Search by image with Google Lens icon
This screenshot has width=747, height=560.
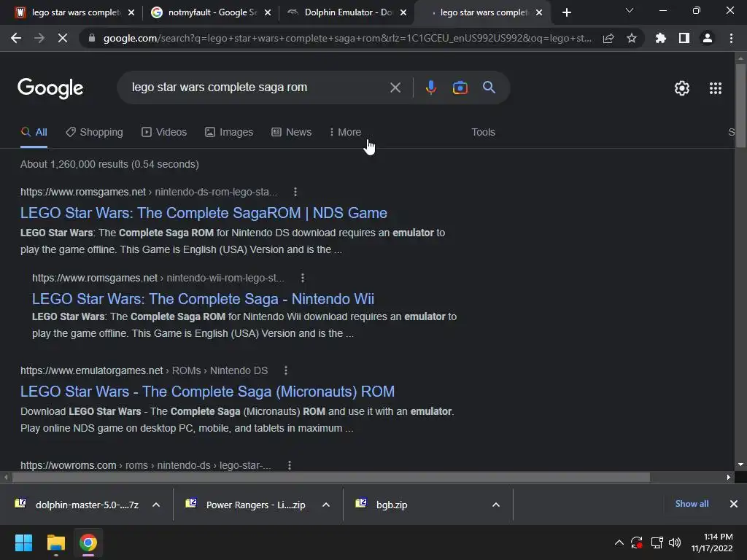click(460, 87)
